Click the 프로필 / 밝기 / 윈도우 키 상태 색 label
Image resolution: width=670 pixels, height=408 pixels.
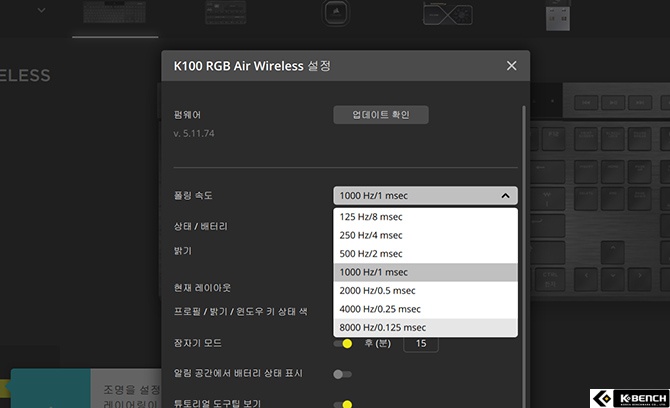coord(240,312)
